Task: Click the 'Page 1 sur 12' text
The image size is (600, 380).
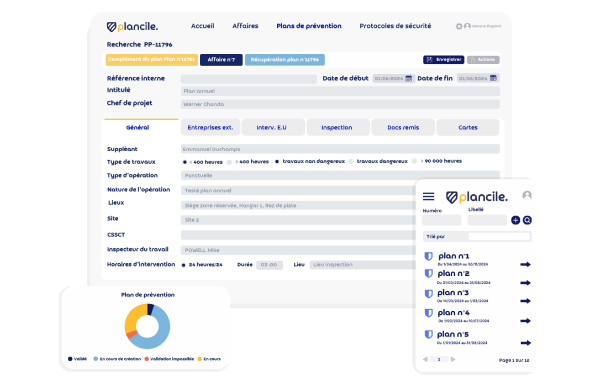Action: (x=514, y=360)
